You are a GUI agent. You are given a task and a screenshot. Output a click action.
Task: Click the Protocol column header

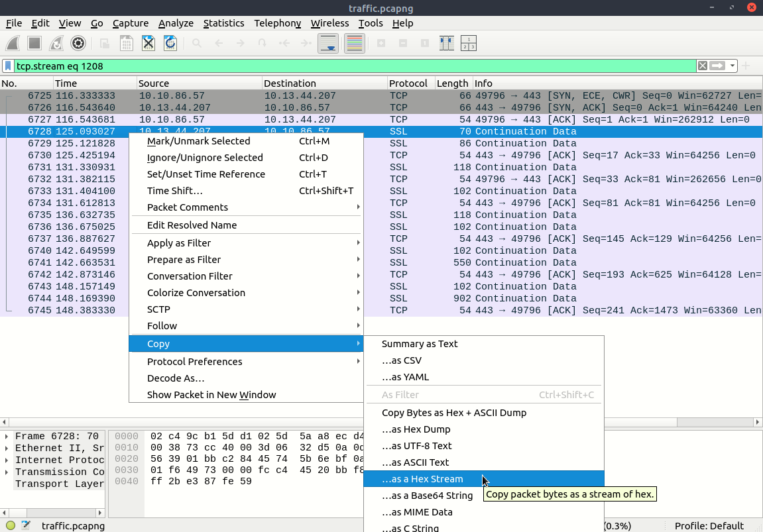408,83
